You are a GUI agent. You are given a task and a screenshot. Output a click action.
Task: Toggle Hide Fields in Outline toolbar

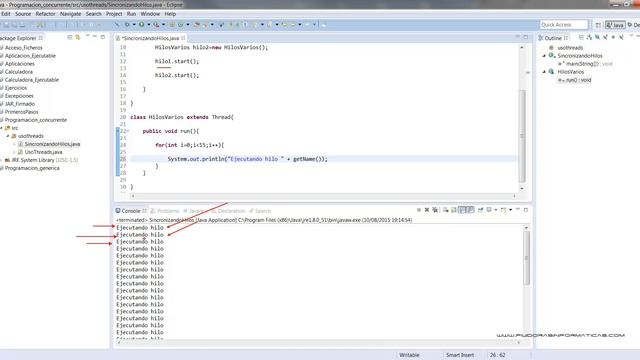(x=597, y=37)
